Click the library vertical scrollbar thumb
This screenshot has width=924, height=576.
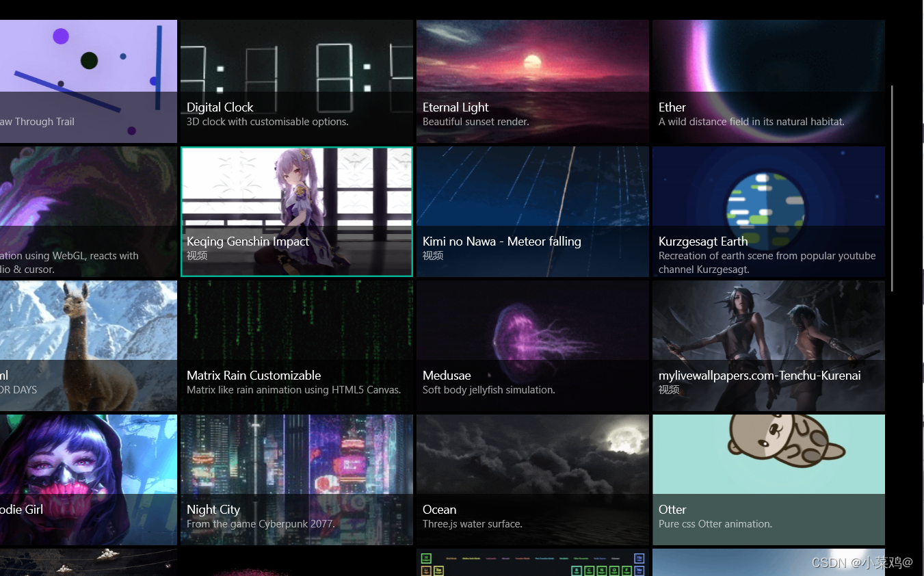(x=892, y=188)
